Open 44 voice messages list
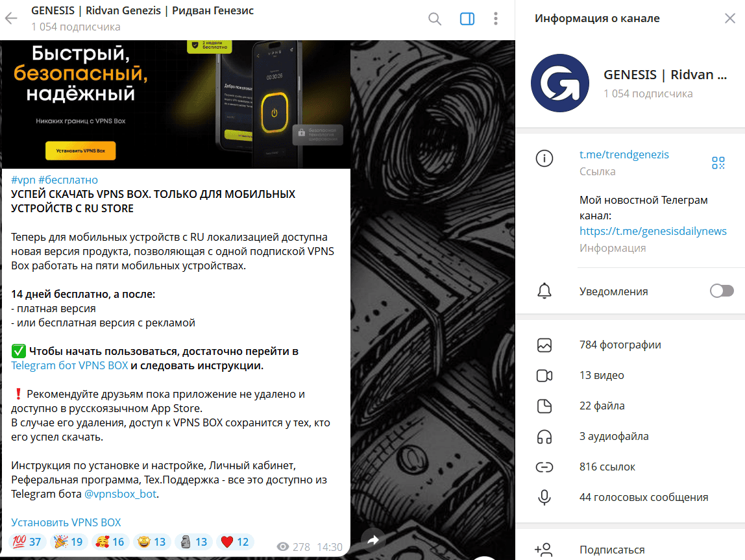Screen dimensions: 745x560 click(x=643, y=497)
